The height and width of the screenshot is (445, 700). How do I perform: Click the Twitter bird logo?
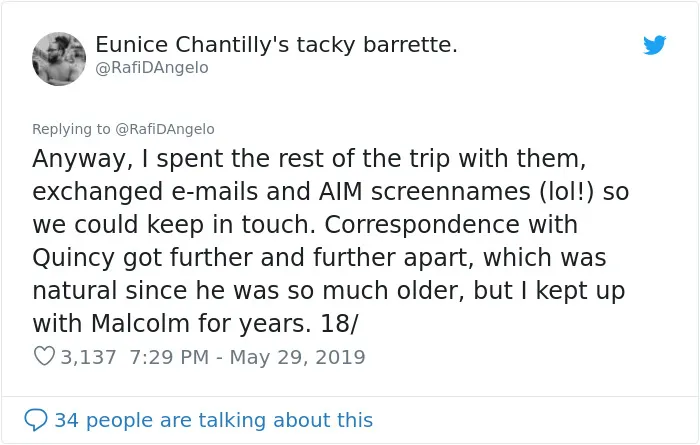coord(654,45)
